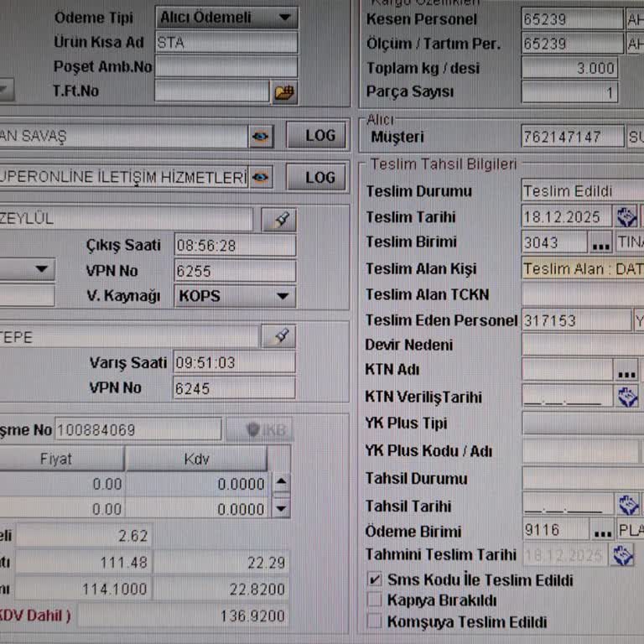
Task: Click the value 22.29
Action: [221, 563]
